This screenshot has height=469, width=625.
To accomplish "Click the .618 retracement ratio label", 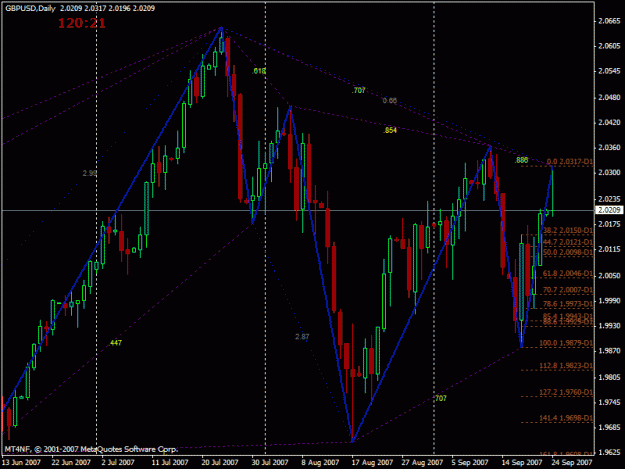I will (x=259, y=71).
